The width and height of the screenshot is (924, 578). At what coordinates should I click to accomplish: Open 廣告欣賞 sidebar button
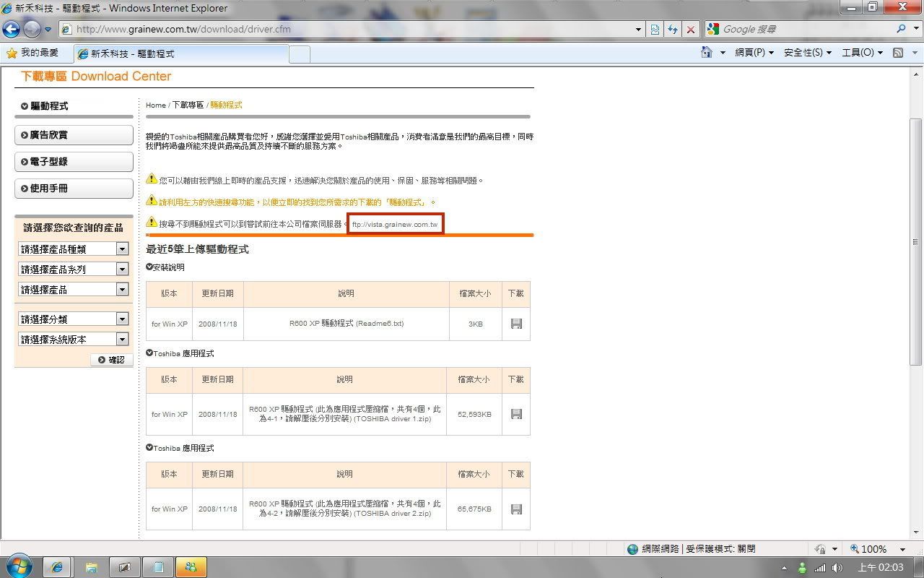(74, 135)
